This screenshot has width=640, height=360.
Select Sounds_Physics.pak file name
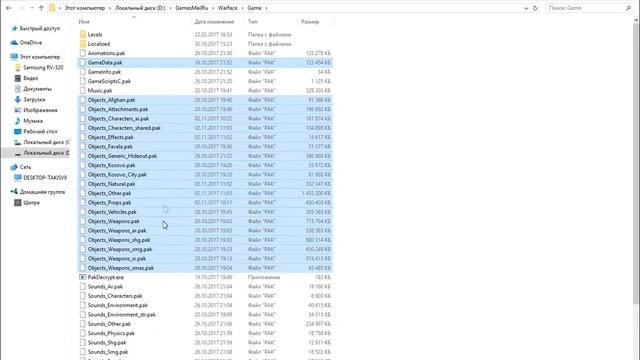coord(111,333)
